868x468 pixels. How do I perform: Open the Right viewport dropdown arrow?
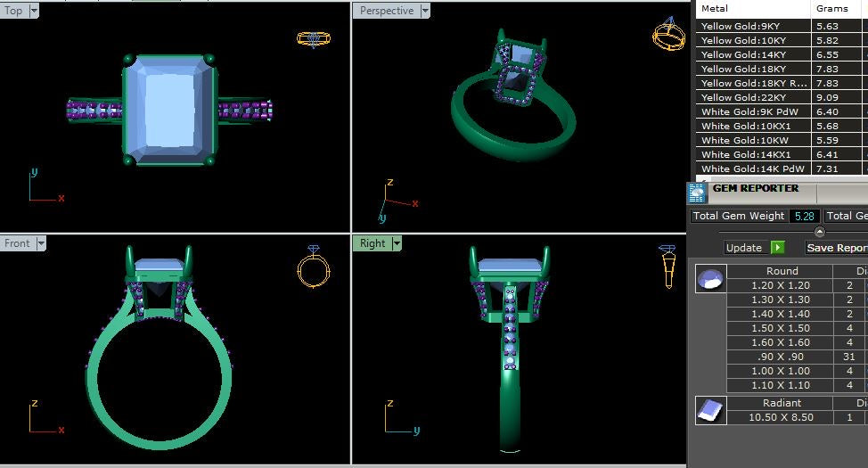397,243
